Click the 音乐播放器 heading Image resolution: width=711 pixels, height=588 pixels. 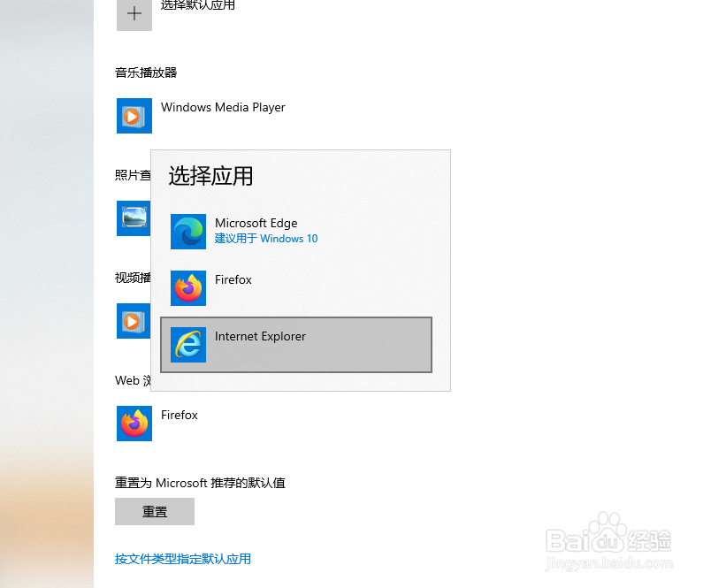(146, 73)
